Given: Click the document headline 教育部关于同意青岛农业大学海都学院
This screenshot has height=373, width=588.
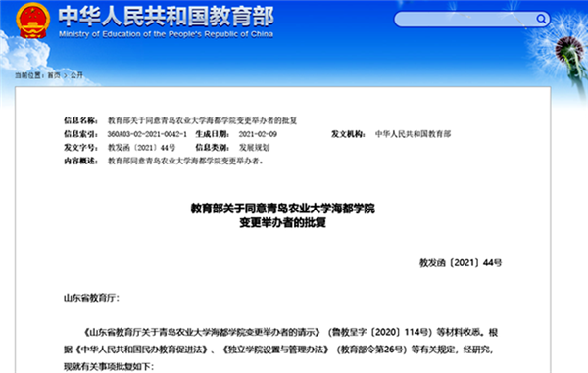Looking at the screenshot, I should [283, 209].
